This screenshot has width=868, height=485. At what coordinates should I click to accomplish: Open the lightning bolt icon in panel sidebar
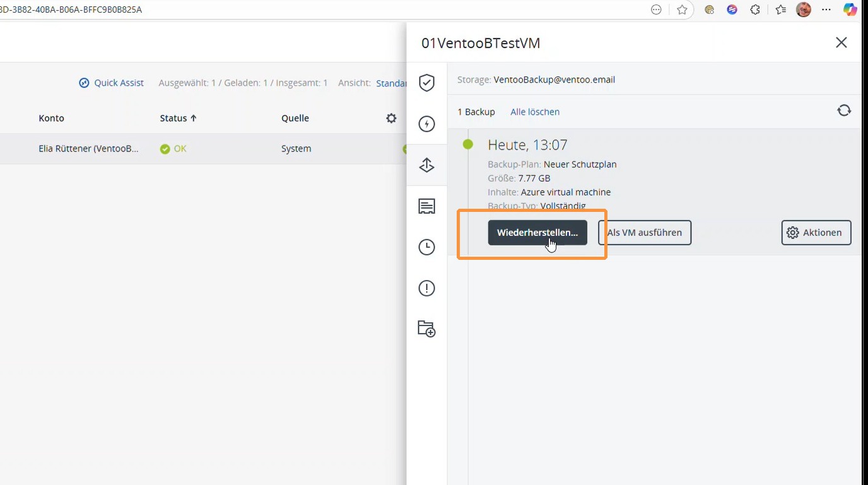pos(427,124)
